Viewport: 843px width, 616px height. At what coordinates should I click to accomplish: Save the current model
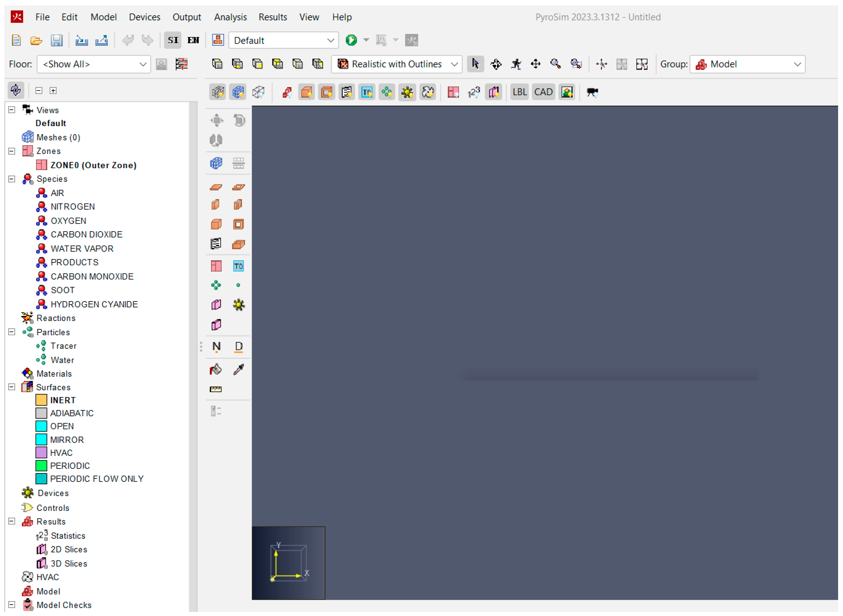57,40
